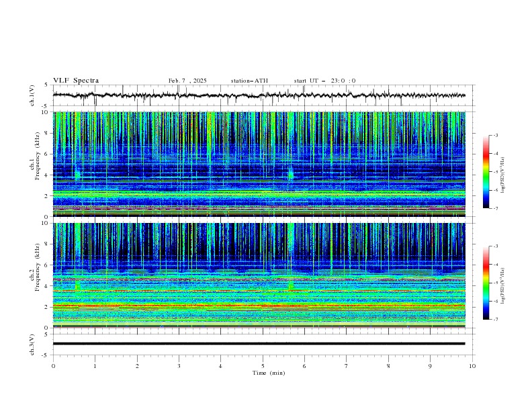This screenshot has width=532, height=411.
Task: Click the 'station=ATH' label
Action: (249, 81)
